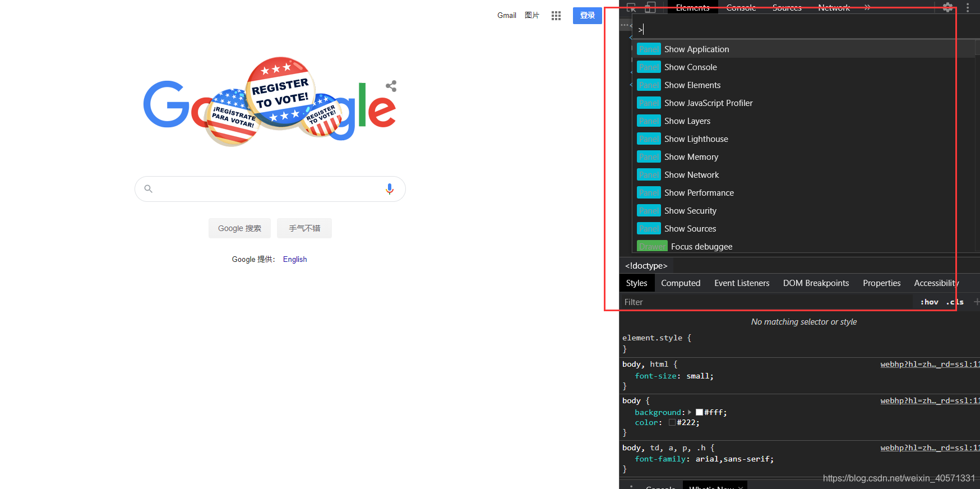Open the Accessibility sidebar tab
The image size is (980, 489).
936,283
